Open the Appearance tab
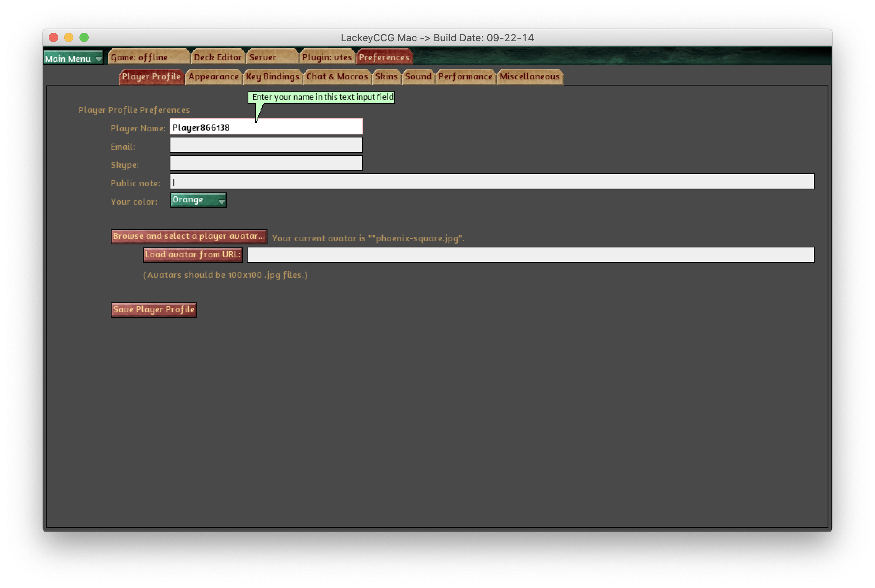This screenshot has width=875, height=588. pyautogui.click(x=213, y=77)
